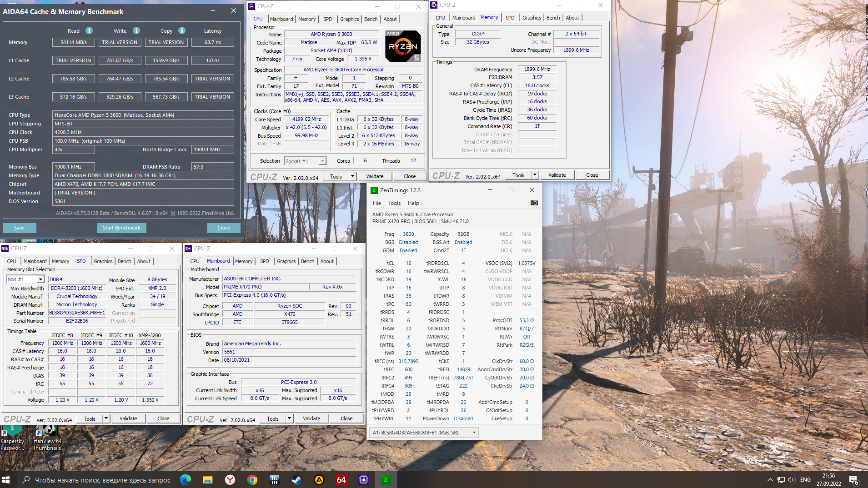The image size is (868, 488).
Task: Click the Rev X.0x mainboard revision field
Action: (332, 287)
